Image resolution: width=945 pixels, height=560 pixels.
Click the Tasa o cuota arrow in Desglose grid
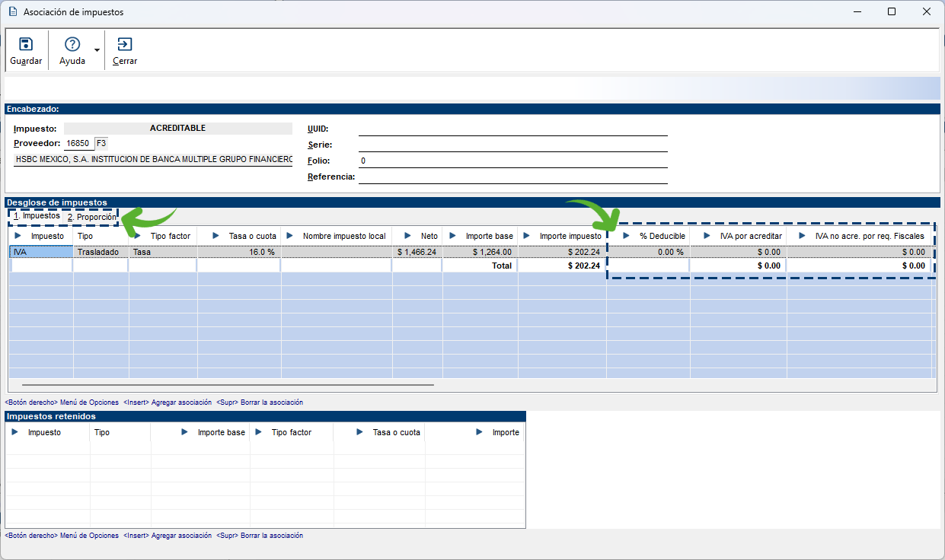pos(215,236)
